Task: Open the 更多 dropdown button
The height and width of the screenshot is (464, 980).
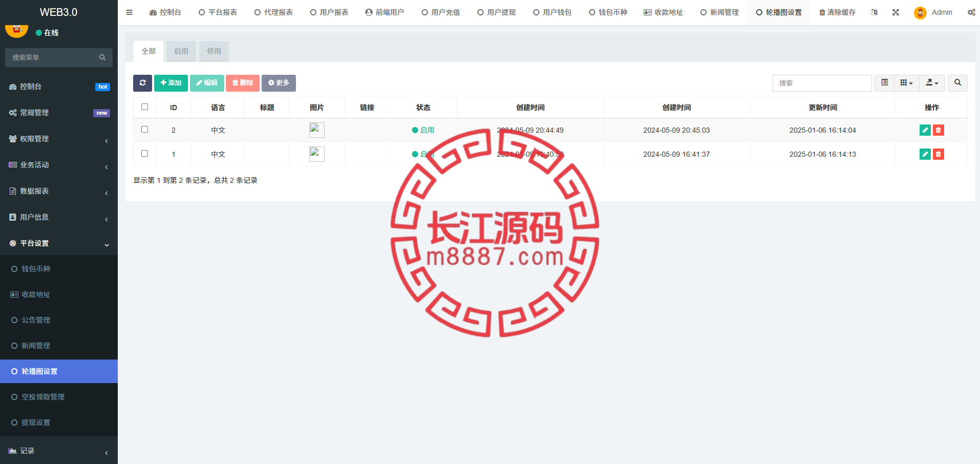Action: (x=279, y=83)
